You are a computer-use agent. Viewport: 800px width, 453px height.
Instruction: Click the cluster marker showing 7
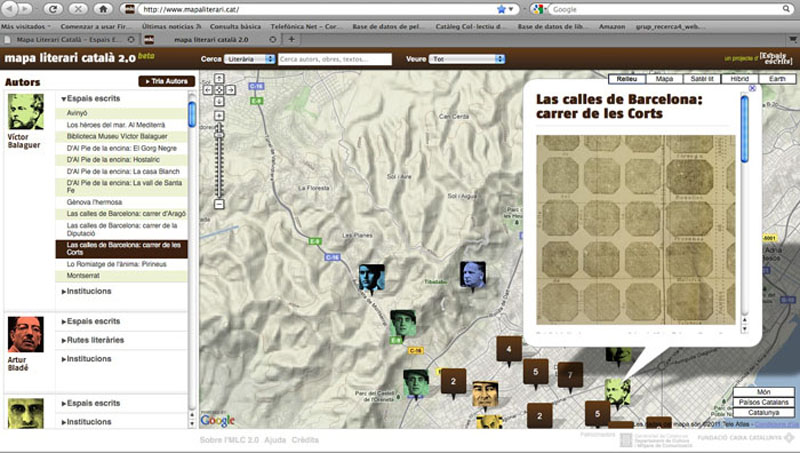coord(570,375)
